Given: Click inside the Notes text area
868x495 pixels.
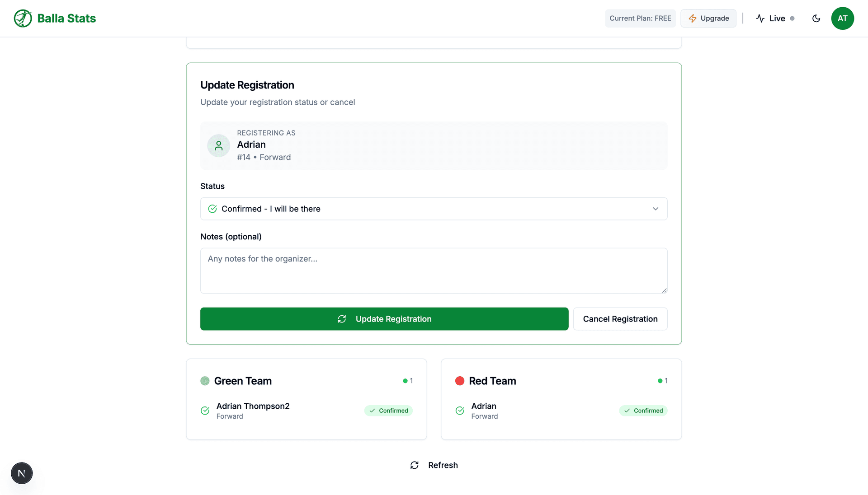Looking at the screenshot, I should tap(434, 271).
